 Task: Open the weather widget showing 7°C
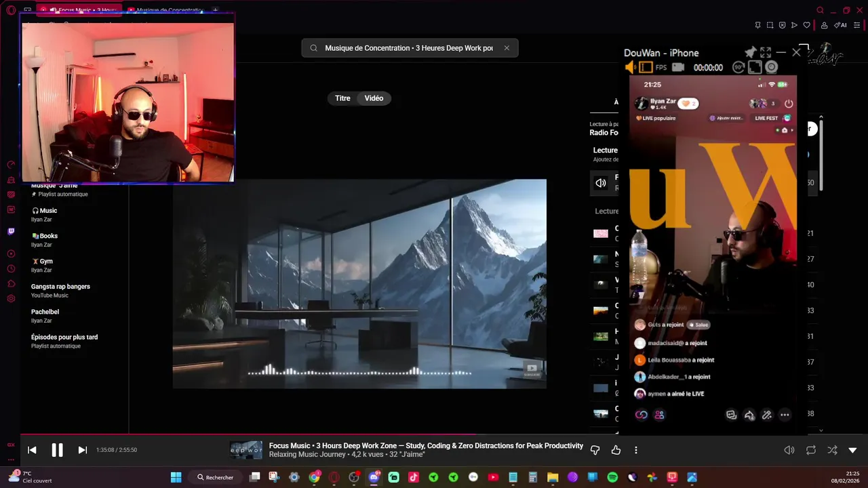[x=29, y=476]
